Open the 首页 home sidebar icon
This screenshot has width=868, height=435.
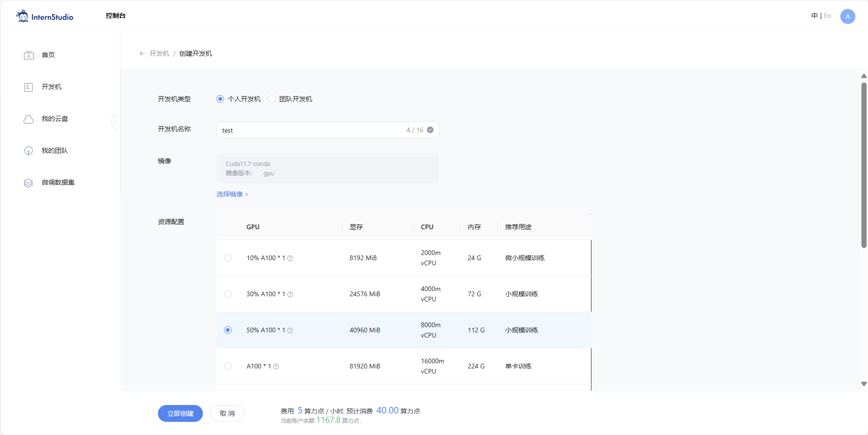(x=29, y=55)
